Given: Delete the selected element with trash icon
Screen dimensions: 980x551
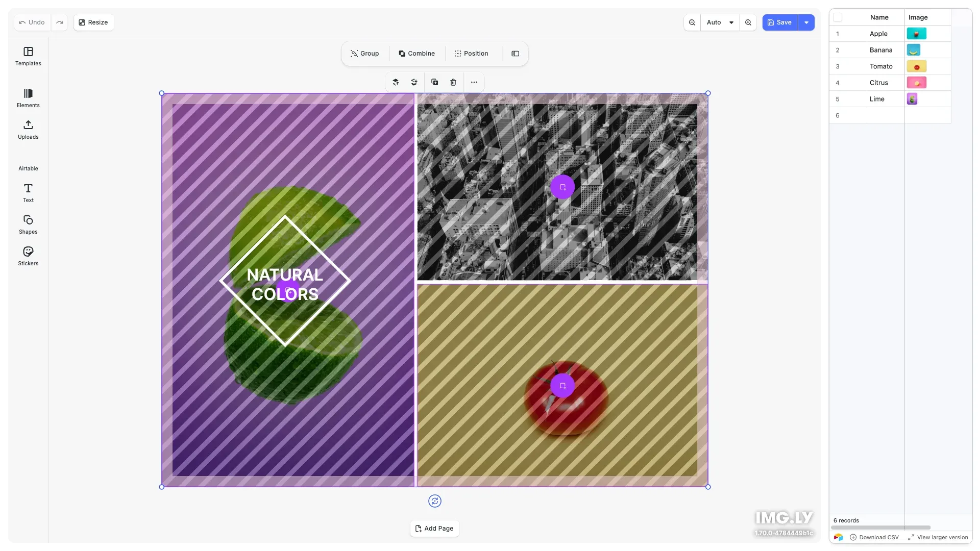Looking at the screenshot, I should (453, 82).
